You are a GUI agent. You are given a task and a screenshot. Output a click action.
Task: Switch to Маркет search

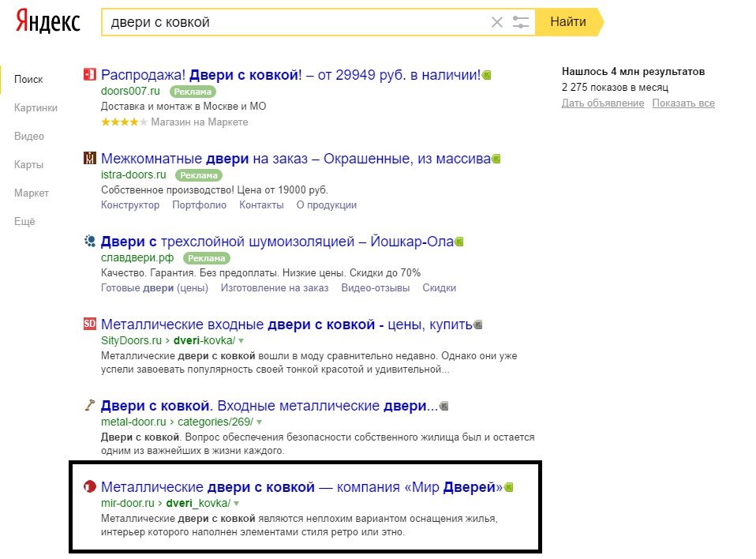(32, 193)
